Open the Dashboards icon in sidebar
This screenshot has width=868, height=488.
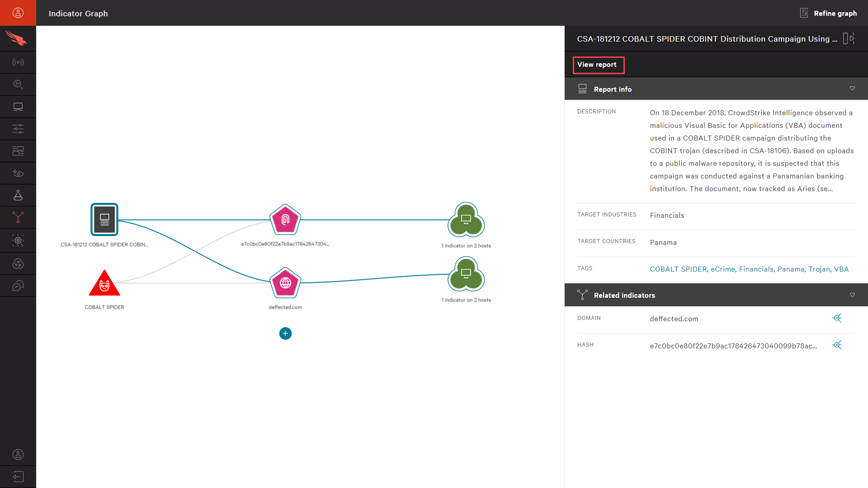(x=18, y=151)
